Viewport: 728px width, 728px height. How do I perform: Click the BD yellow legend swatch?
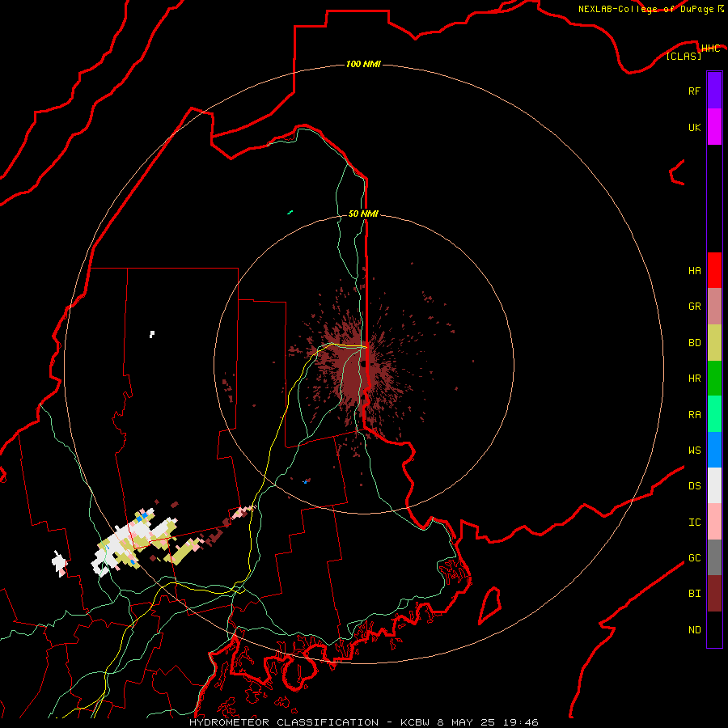pos(714,343)
